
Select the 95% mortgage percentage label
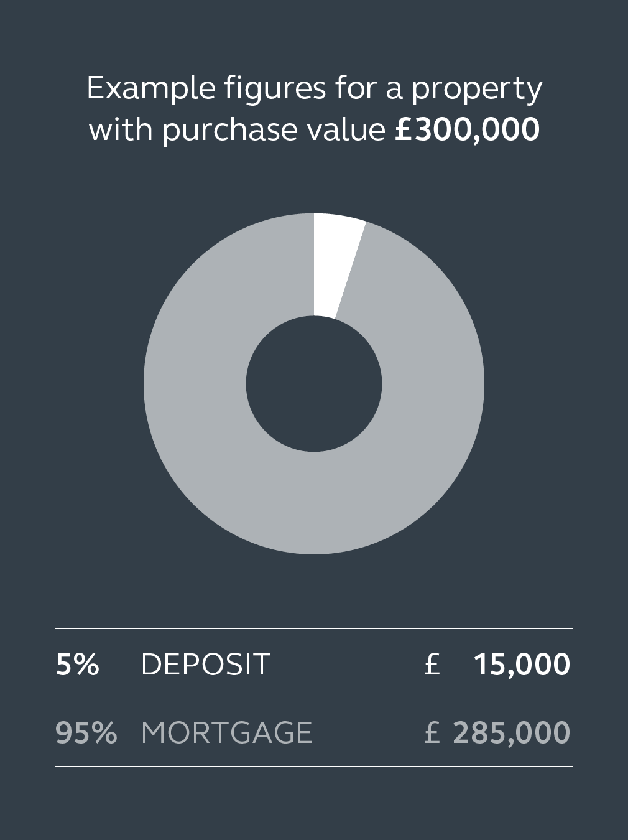(x=86, y=732)
